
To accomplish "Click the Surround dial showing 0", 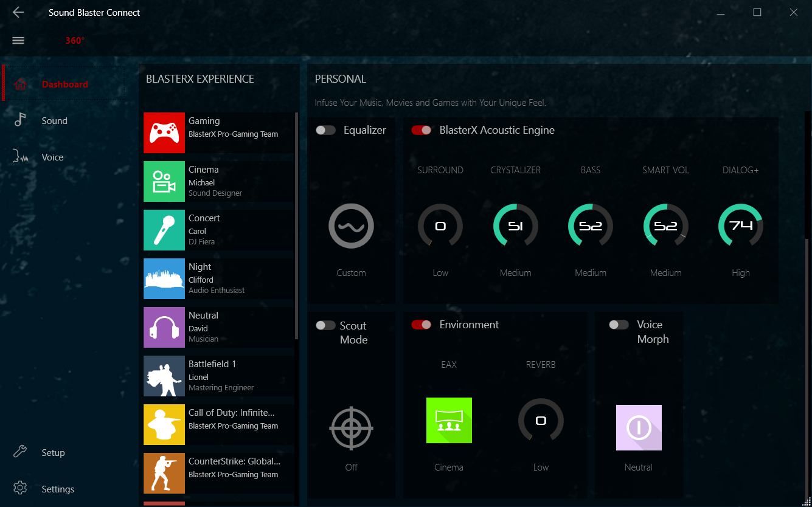I will pos(440,226).
